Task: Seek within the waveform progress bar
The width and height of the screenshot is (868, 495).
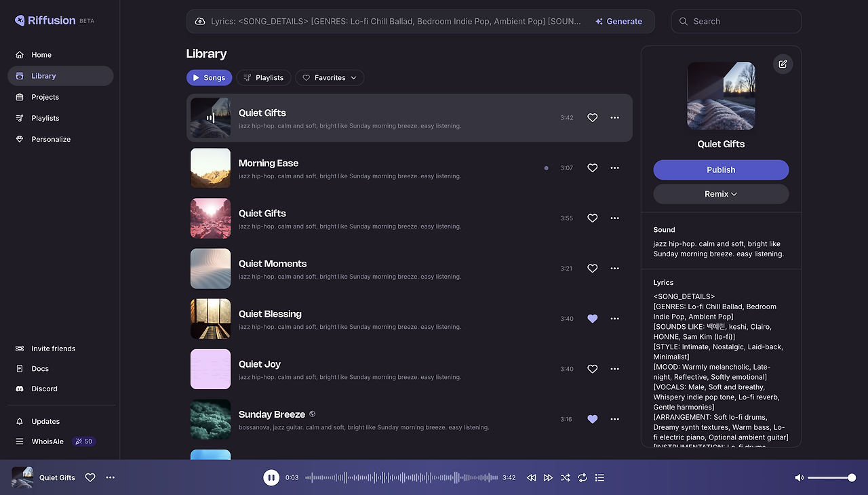Action: [x=401, y=477]
